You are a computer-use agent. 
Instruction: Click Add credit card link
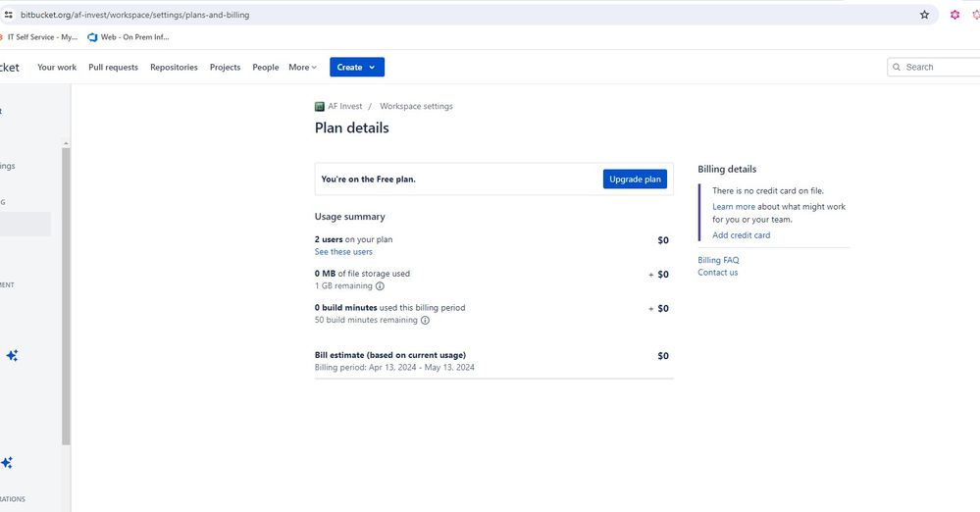click(742, 235)
